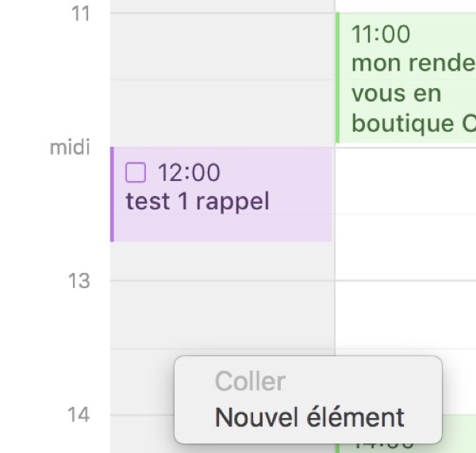Select the empty 13:00 slot in left column
This screenshot has width=476, height=453.
pyautogui.click(x=221, y=313)
